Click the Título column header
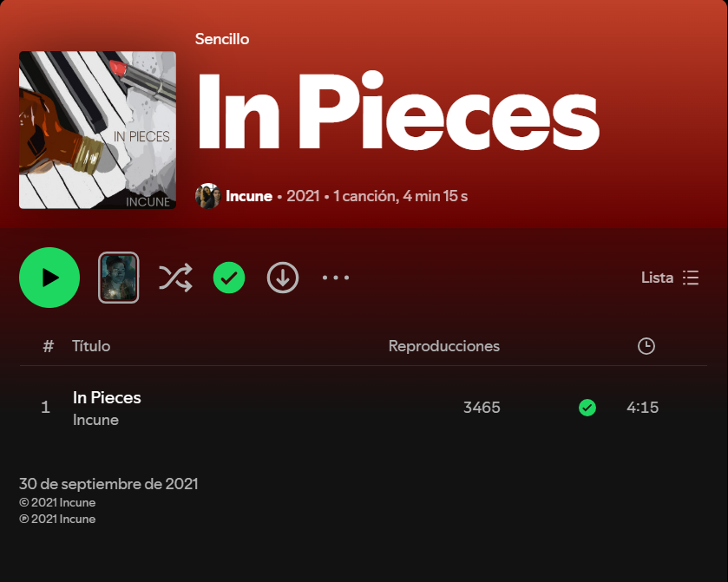The image size is (728, 582). (91, 346)
